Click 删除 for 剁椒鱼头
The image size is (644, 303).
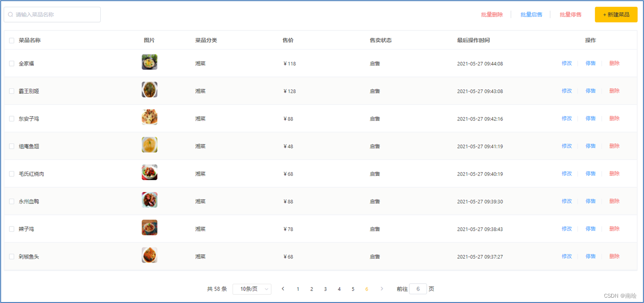[614, 256]
